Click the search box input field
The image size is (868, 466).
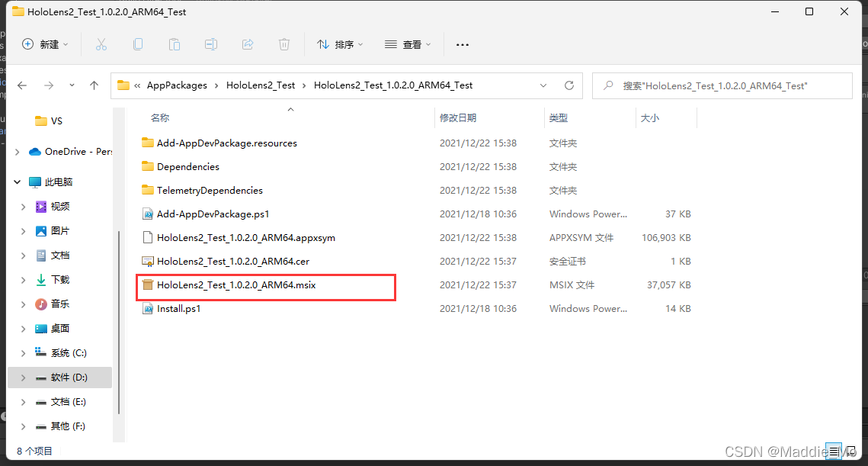(722, 86)
